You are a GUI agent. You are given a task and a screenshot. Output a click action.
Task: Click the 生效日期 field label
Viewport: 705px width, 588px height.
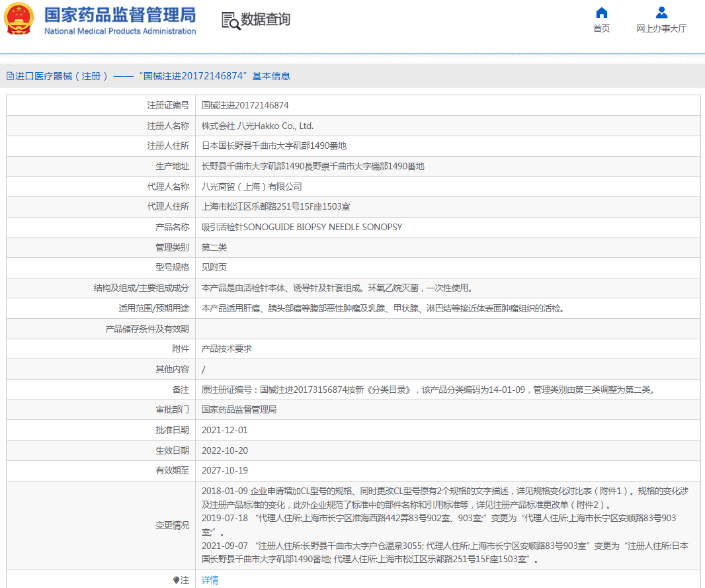click(x=172, y=450)
